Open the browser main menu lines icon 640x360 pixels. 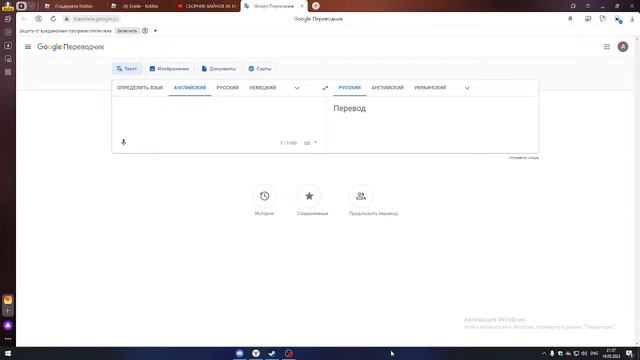588,6
